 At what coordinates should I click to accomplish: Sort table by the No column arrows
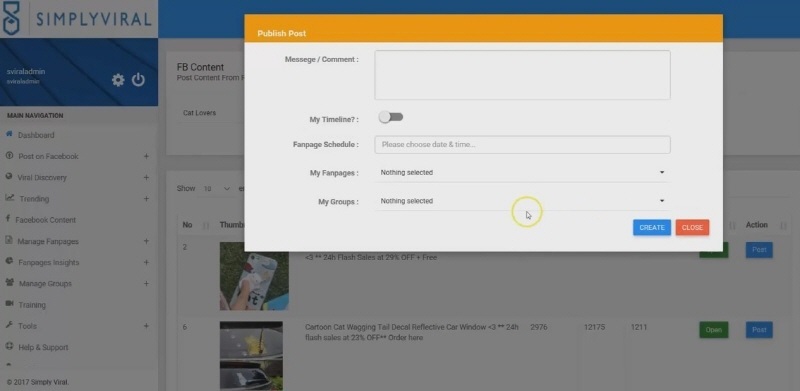[206, 225]
